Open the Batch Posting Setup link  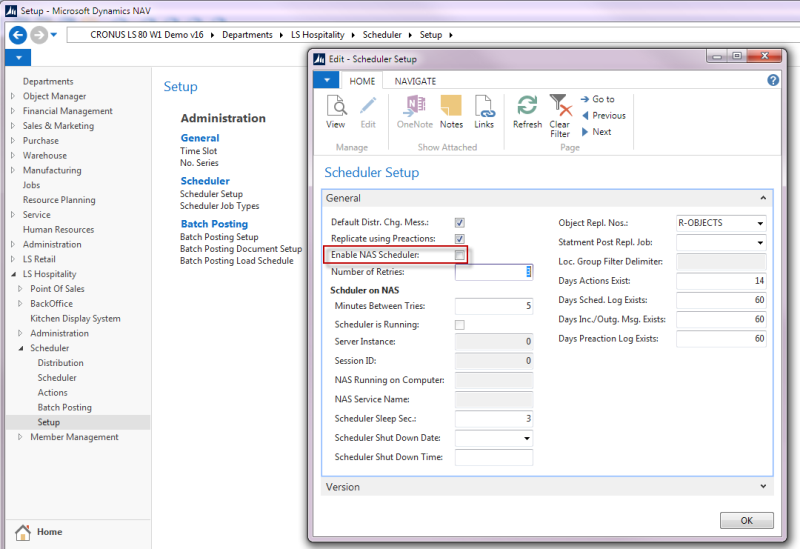[x=219, y=237]
